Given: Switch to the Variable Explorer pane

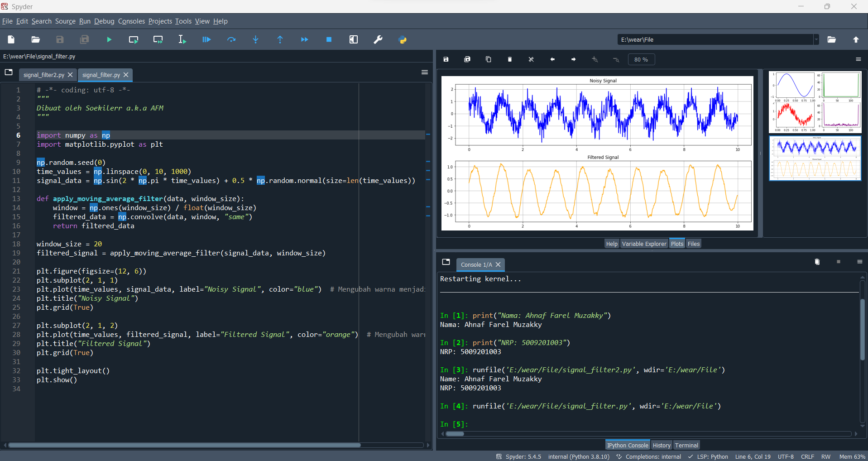Looking at the screenshot, I should pyautogui.click(x=644, y=243).
